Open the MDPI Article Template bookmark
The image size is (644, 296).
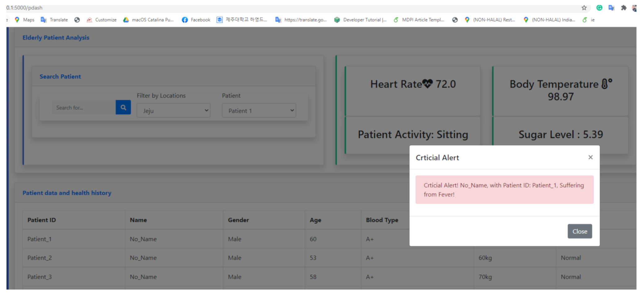[419, 20]
